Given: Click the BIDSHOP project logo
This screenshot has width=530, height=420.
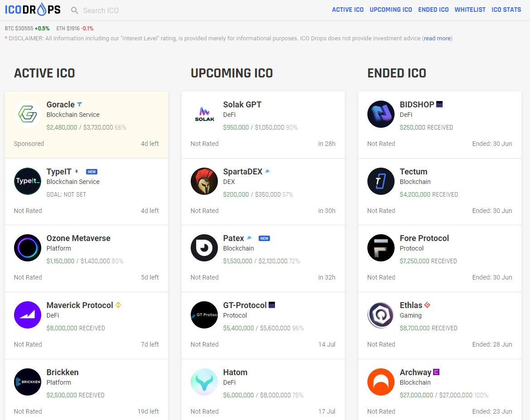Looking at the screenshot, I should pos(381,114).
